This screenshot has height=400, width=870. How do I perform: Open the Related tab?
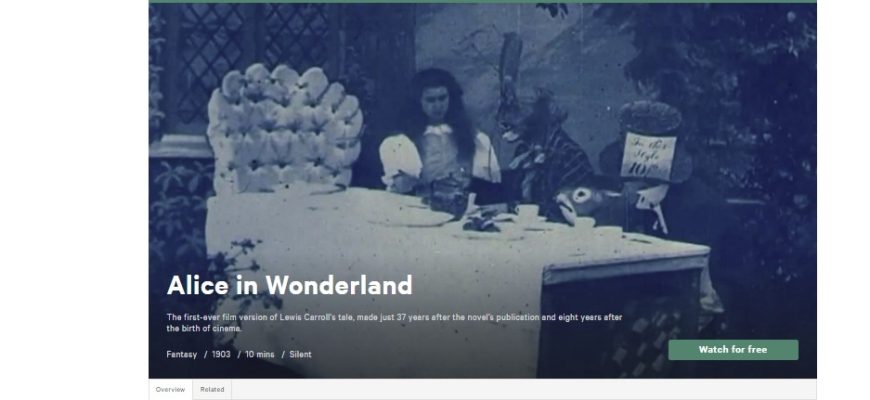pyautogui.click(x=212, y=389)
